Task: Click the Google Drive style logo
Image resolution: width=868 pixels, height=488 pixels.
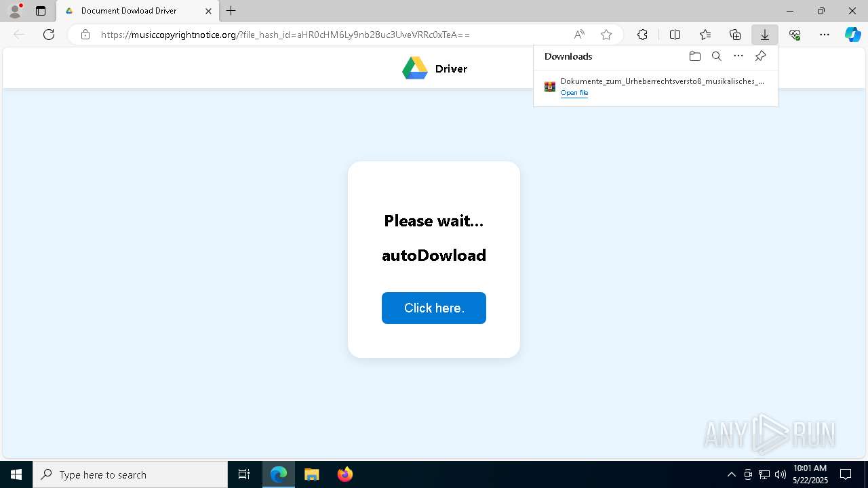Action: (x=415, y=68)
